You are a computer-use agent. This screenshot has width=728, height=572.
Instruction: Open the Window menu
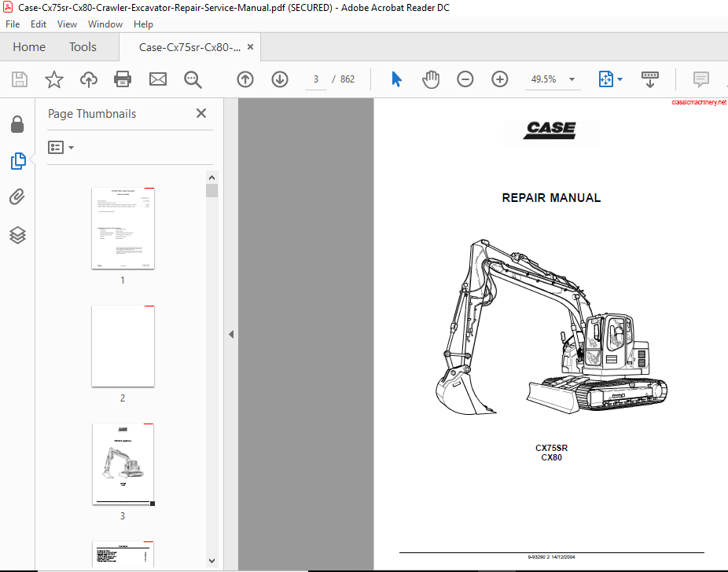105,24
